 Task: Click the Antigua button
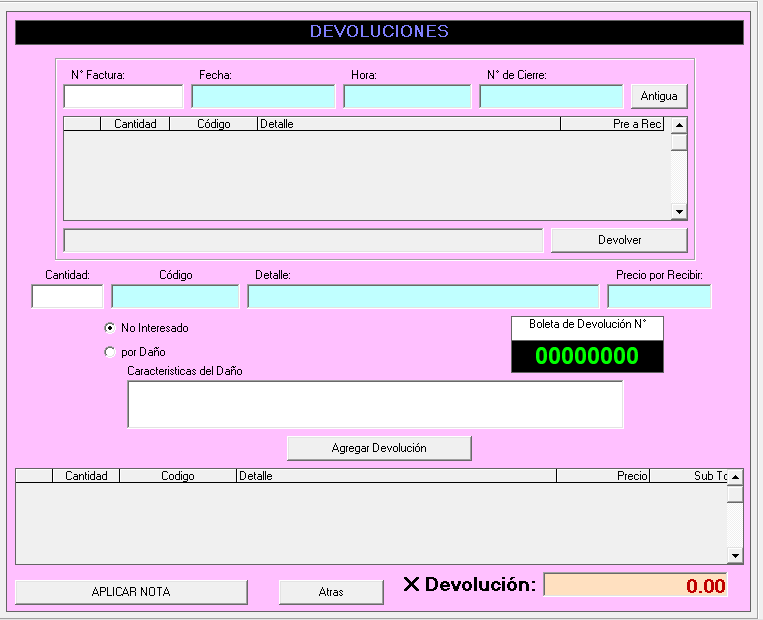(659, 97)
